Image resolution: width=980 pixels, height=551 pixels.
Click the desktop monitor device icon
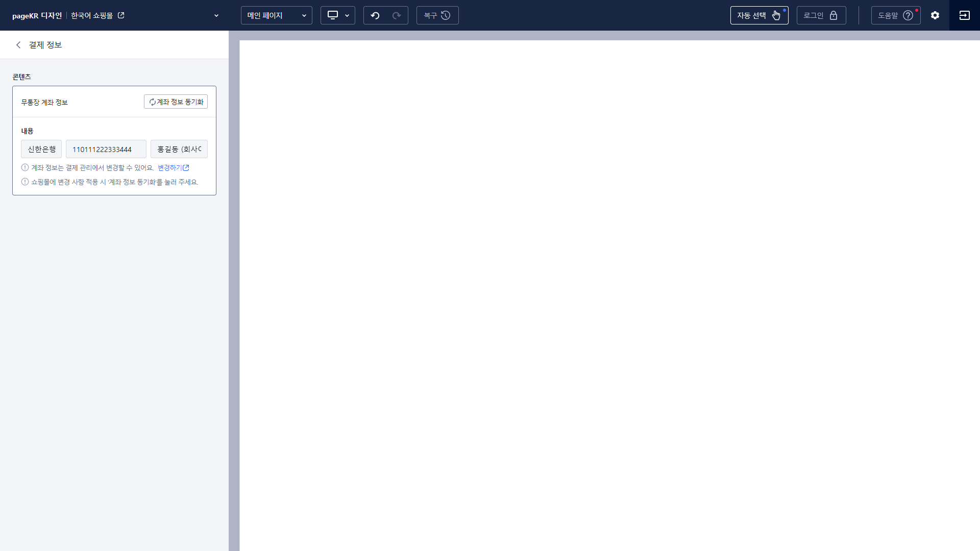333,15
